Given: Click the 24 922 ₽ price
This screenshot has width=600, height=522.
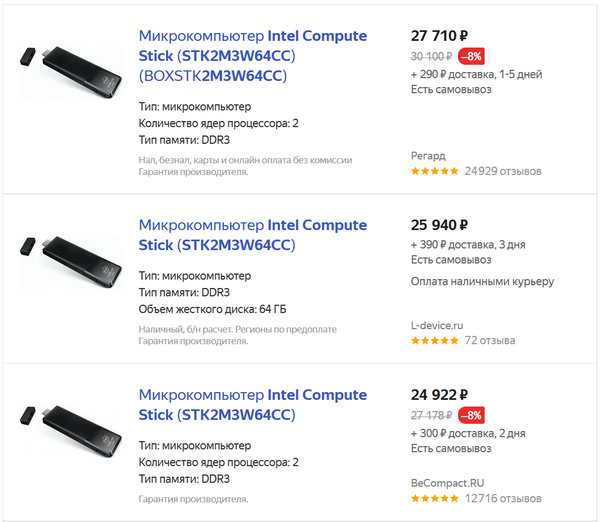Looking at the screenshot, I should (440, 394).
